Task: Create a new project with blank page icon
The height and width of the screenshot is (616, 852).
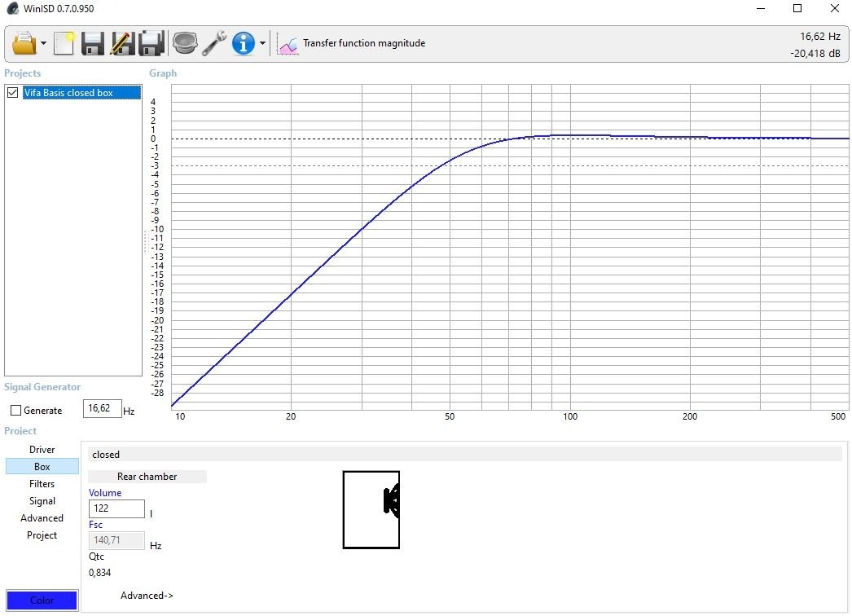Action: click(64, 43)
